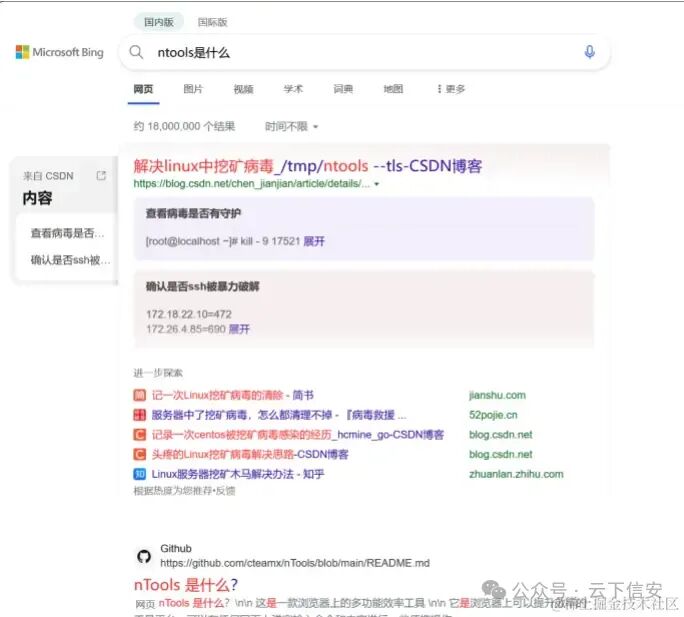Click the search magnifier icon
Image resolution: width=684 pixels, height=617 pixels.
(136, 52)
